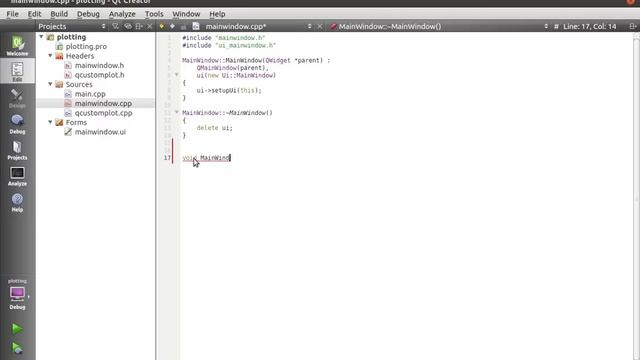This screenshot has height=360, width=640.
Task: Close the Projects side pane
Action: 150,26
